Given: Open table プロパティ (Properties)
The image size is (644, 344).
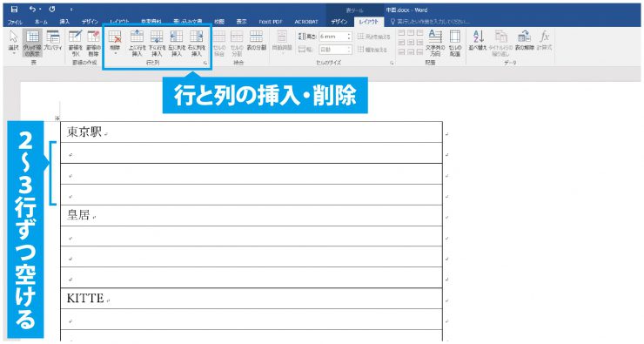Looking at the screenshot, I should click(53, 41).
